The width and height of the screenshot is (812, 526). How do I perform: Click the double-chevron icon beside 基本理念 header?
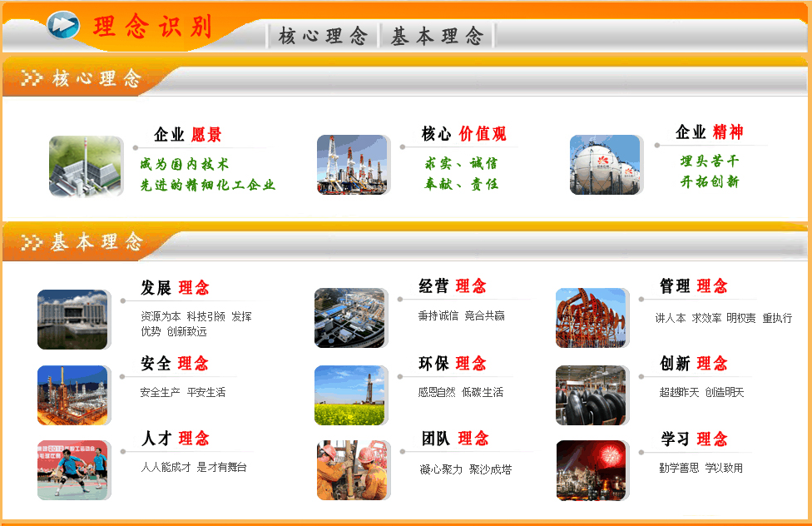pyautogui.click(x=32, y=242)
